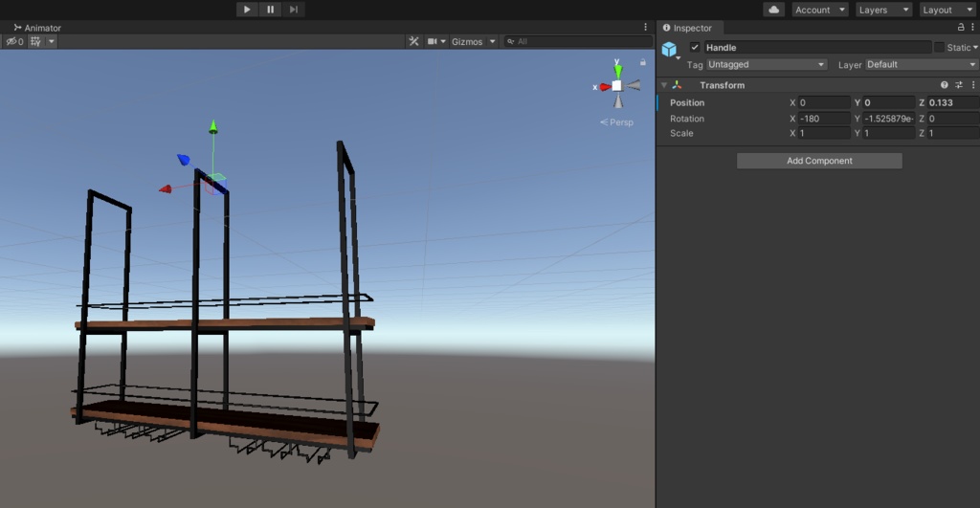Click the Position label
Screen dimensions: 980x508
[x=687, y=102]
